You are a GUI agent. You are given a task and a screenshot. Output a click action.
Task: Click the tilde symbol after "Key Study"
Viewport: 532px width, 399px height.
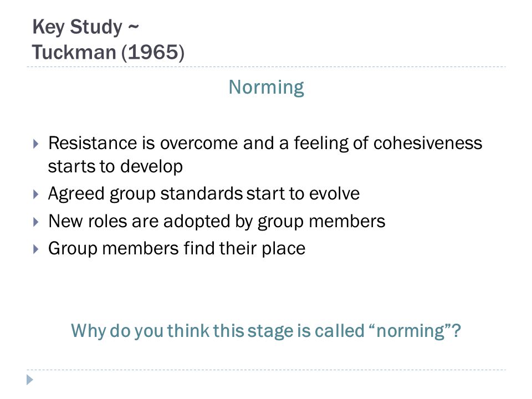click(134, 27)
